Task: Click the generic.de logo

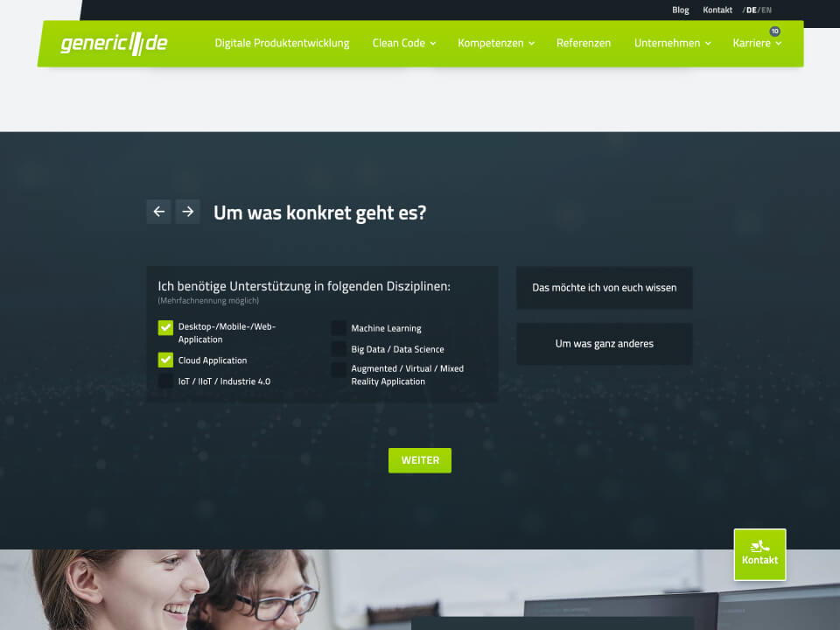Action: [114, 44]
